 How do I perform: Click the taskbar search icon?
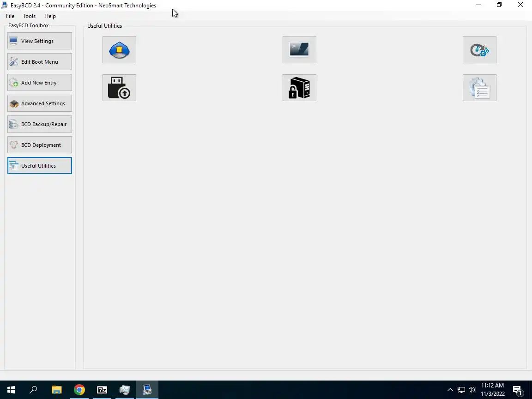click(x=33, y=390)
